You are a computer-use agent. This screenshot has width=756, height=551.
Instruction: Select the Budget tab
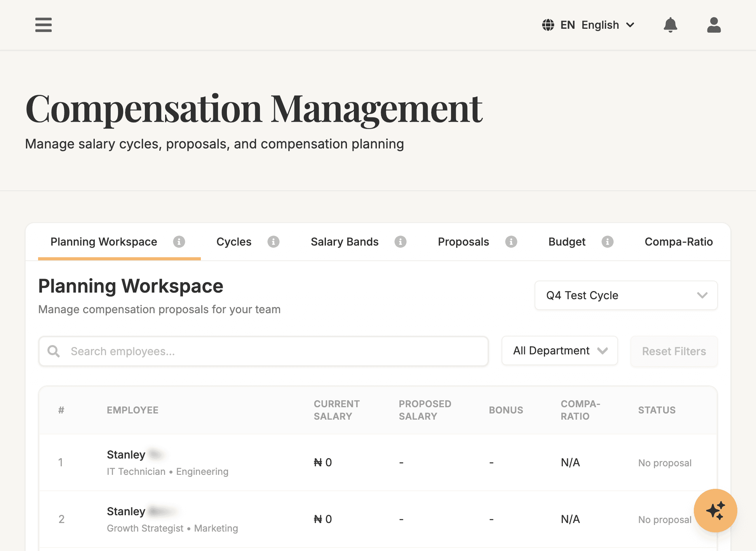tap(567, 242)
